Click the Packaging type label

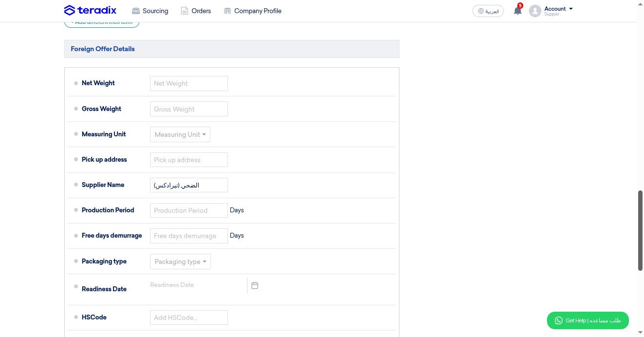104,262
